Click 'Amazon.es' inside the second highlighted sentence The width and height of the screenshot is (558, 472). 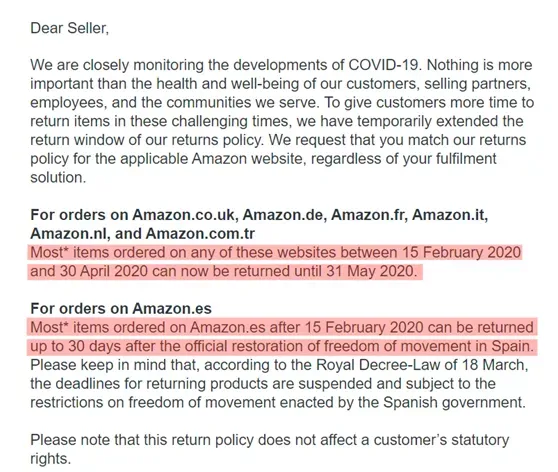(228, 327)
